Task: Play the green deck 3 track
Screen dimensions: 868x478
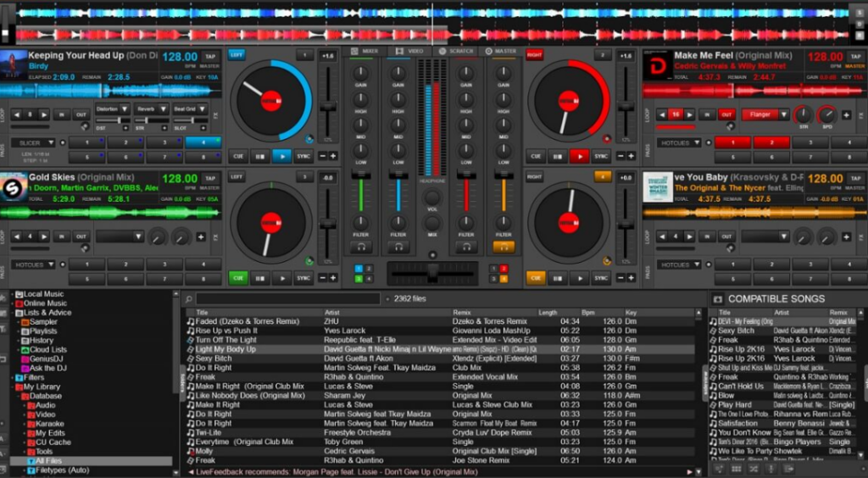Action: [x=281, y=278]
